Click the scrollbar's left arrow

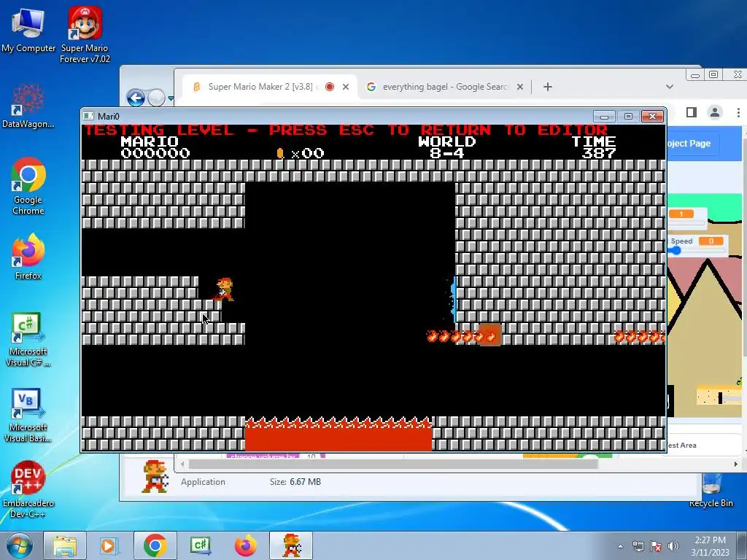[x=182, y=464]
